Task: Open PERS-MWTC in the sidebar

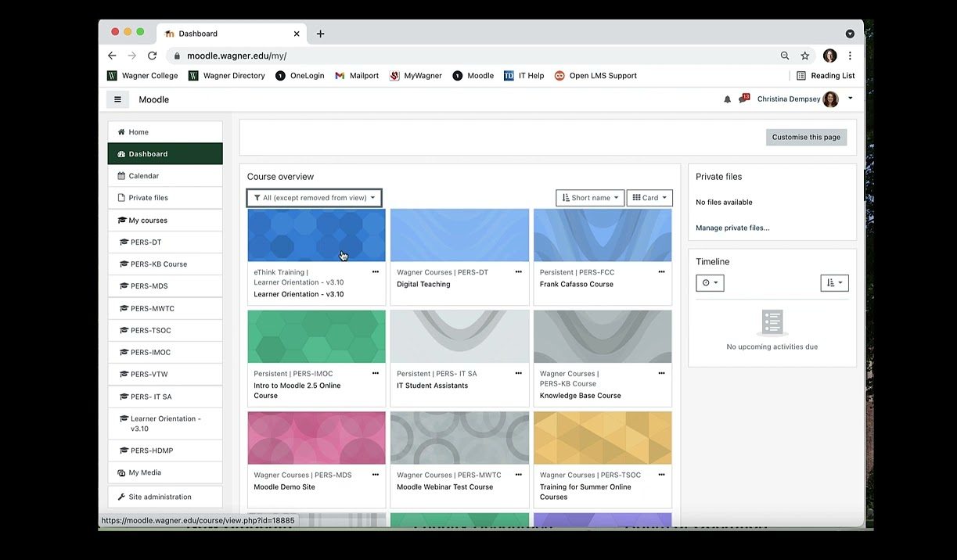Action: [165, 308]
